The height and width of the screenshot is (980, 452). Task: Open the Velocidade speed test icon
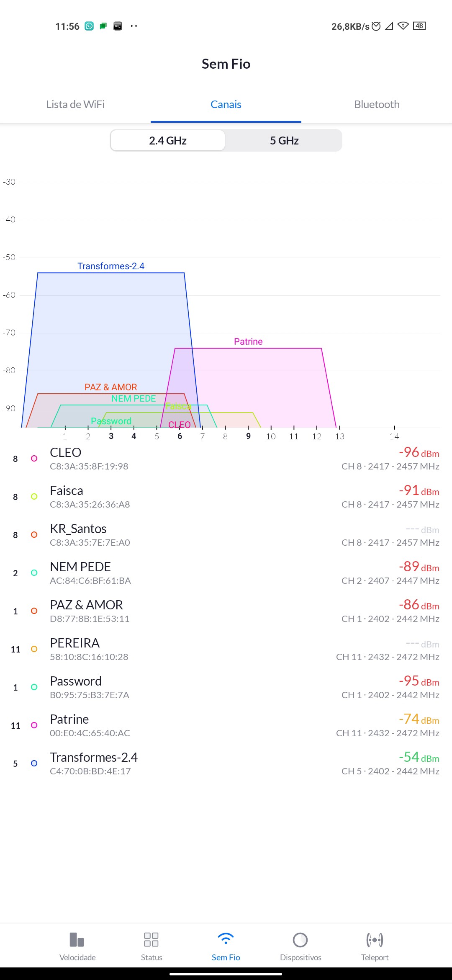[x=77, y=940]
